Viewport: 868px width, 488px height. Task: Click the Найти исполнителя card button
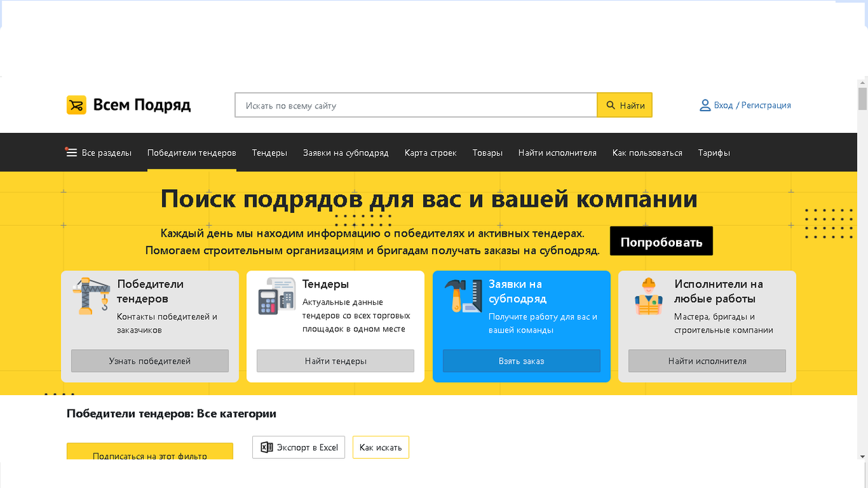coord(707,361)
